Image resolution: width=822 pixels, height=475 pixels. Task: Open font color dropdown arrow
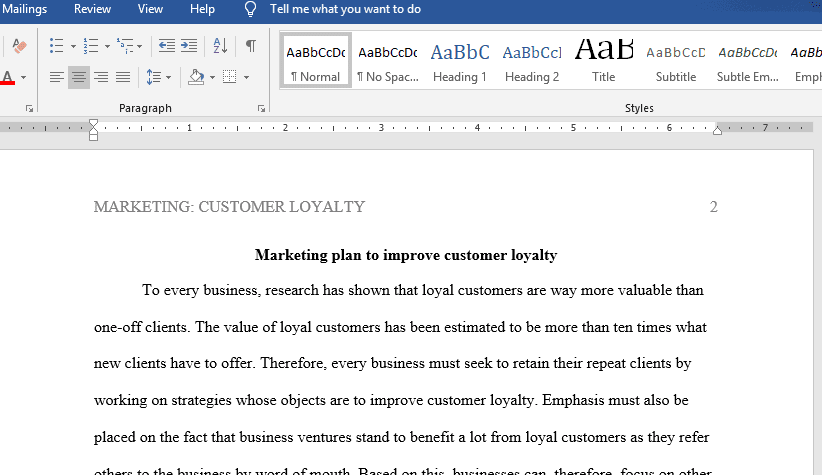click(x=23, y=78)
